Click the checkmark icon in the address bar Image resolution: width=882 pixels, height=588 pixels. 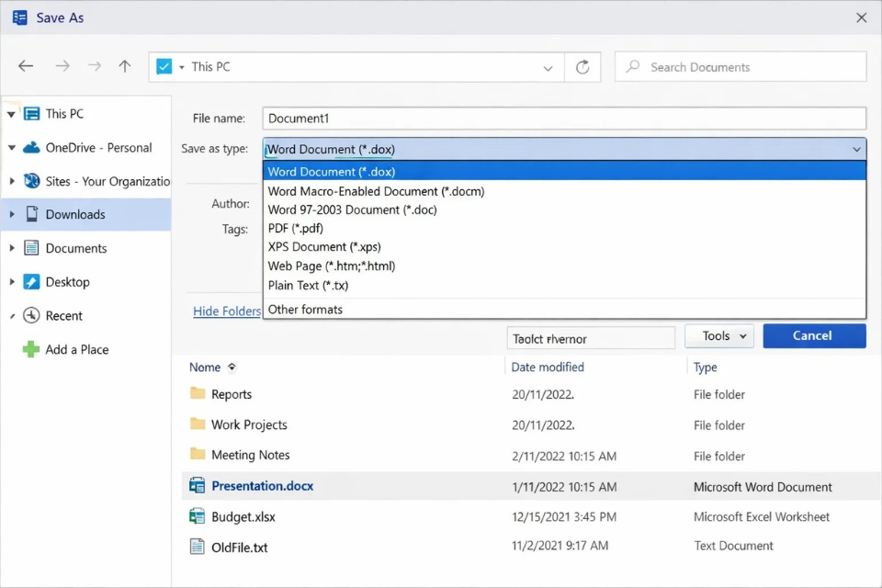point(166,65)
